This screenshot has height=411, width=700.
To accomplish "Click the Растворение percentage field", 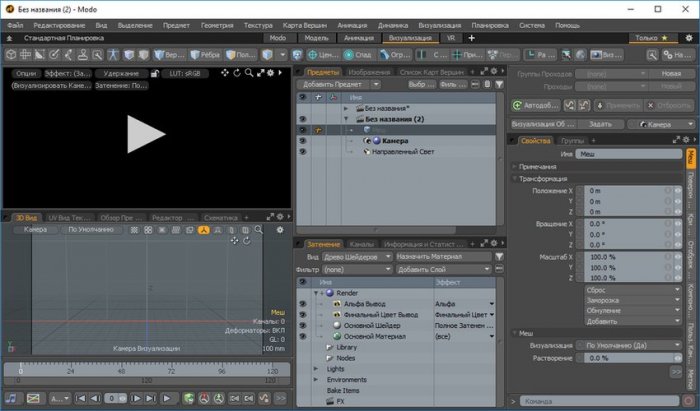I will (x=622, y=357).
